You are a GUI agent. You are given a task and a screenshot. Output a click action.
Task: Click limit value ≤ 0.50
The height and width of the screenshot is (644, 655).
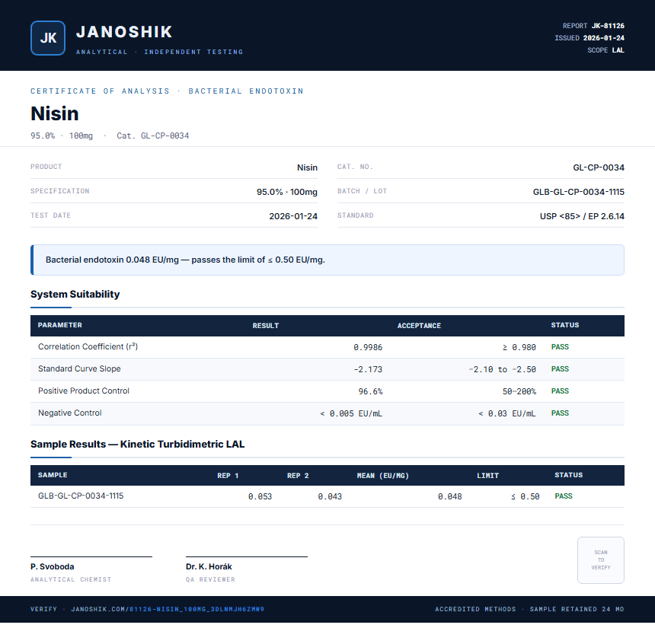tap(525, 496)
